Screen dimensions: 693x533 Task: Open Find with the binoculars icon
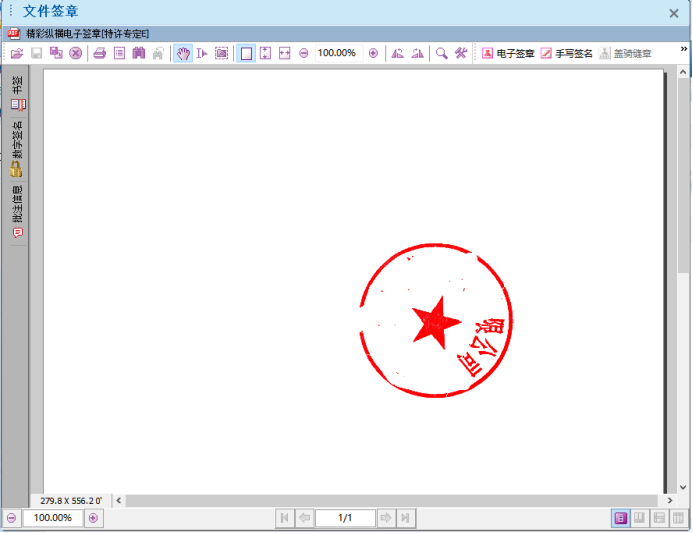coord(139,53)
